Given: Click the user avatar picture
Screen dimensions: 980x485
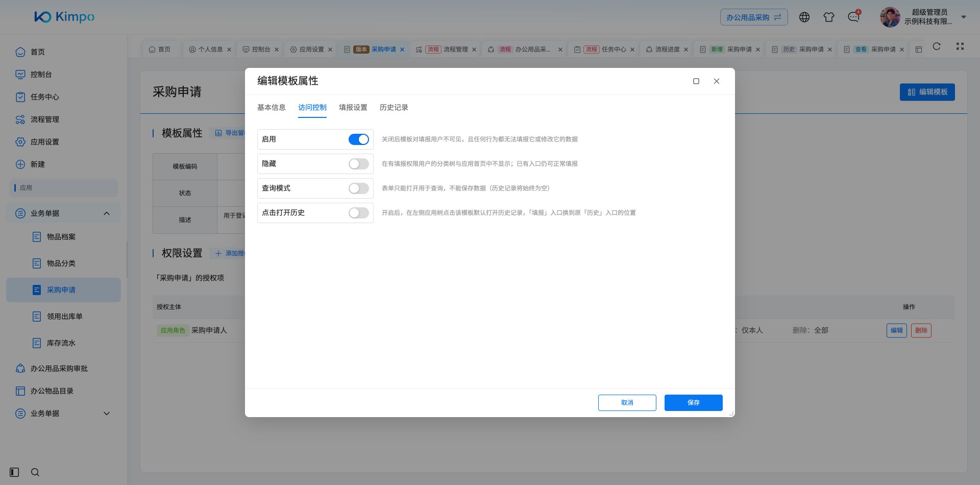Looking at the screenshot, I should [x=890, y=17].
